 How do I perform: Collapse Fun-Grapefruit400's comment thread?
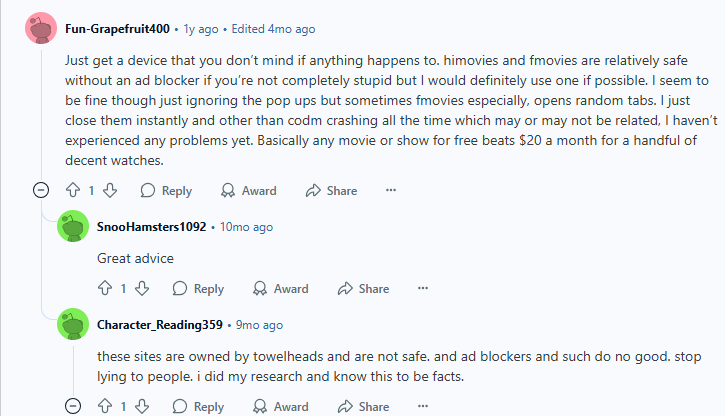click(41, 190)
